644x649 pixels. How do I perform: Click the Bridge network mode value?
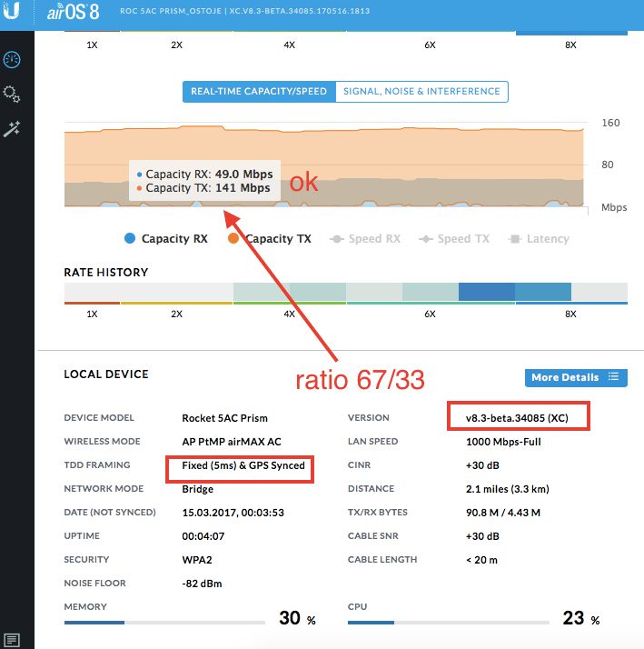tap(198, 489)
